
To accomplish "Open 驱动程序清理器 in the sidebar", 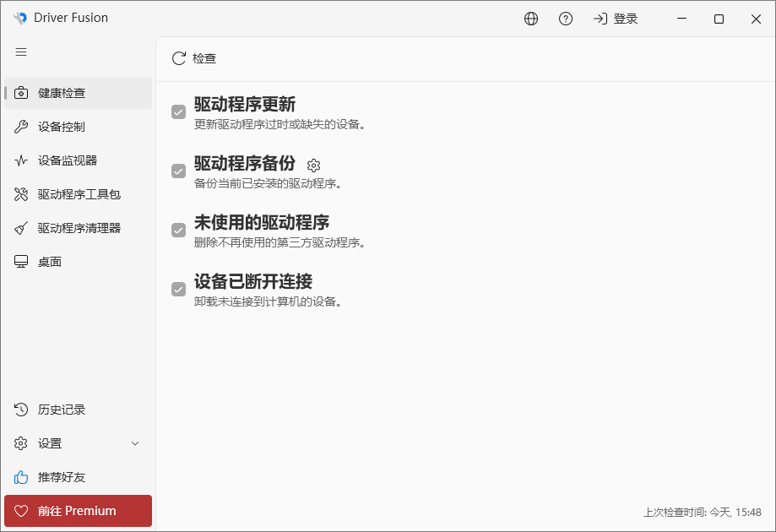I will coord(79,228).
